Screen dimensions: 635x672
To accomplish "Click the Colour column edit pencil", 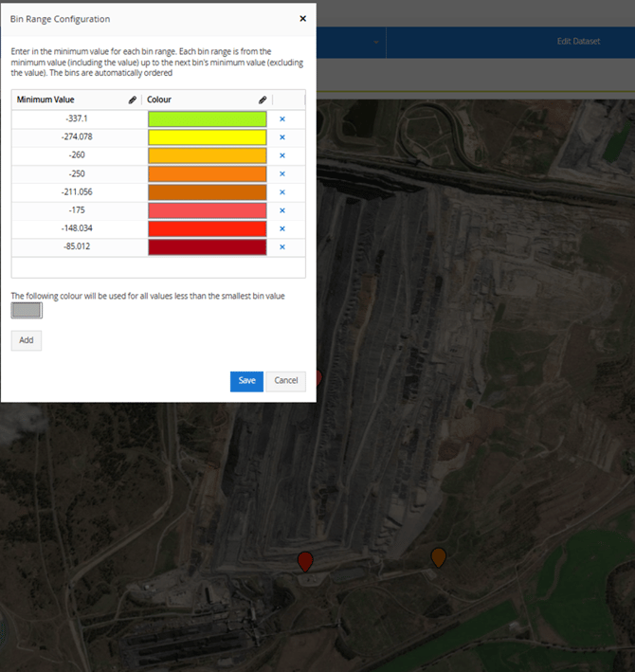I will 262,100.
